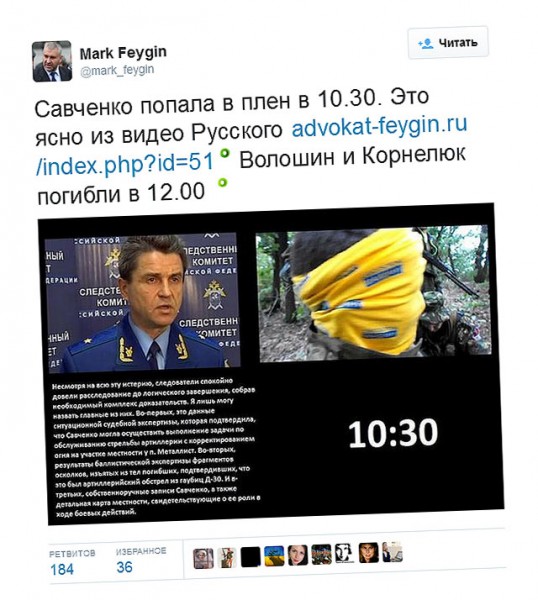Image resolution: width=538 pixels, height=600 pixels.
Task: Click the 10:30 text in image
Action: click(x=393, y=433)
